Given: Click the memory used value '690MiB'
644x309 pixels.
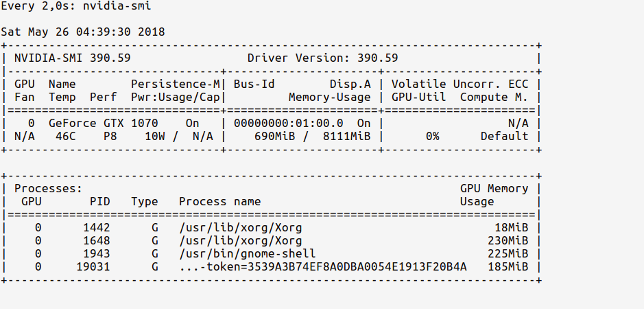Looking at the screenshot, I should tap(275, 137).
